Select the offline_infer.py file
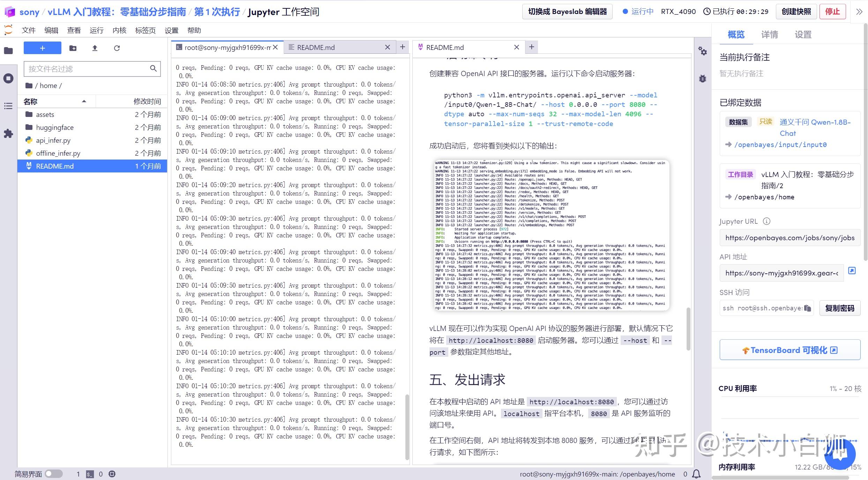This screenshot has width=868, height=480. [92, 153]
